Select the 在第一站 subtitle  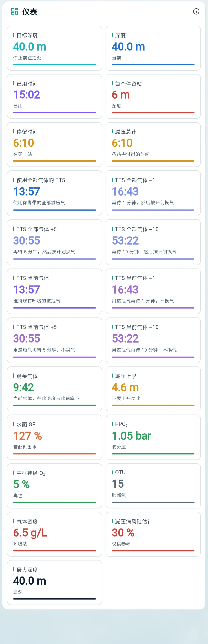(23, 154)
